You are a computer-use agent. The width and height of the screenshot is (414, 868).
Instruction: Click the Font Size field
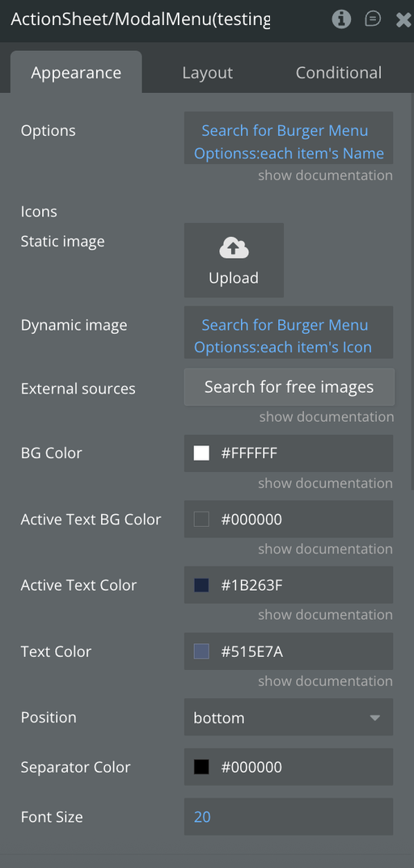[289, 817]
